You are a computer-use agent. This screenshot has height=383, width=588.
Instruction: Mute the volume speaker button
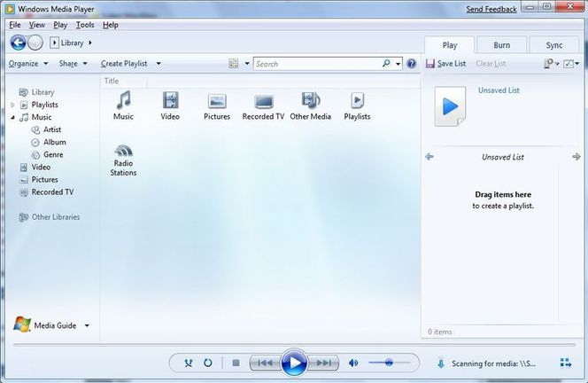(353, 363)
